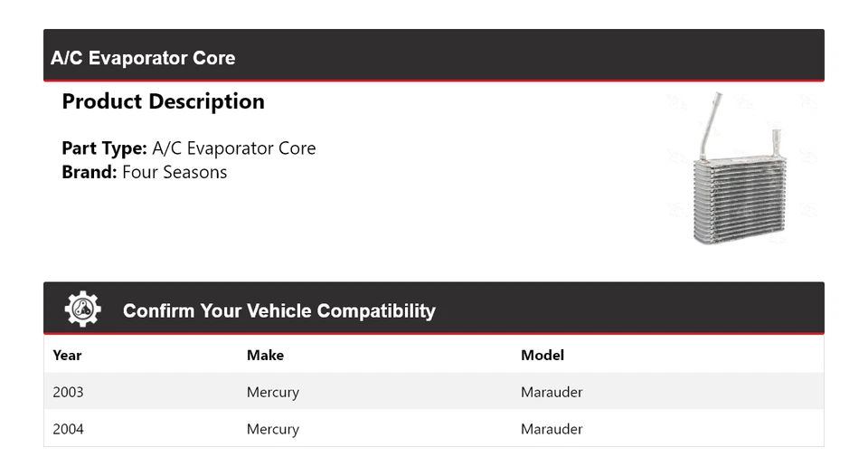Click the Year column header
Screen dimensions: 868x476
coord(67,355)
